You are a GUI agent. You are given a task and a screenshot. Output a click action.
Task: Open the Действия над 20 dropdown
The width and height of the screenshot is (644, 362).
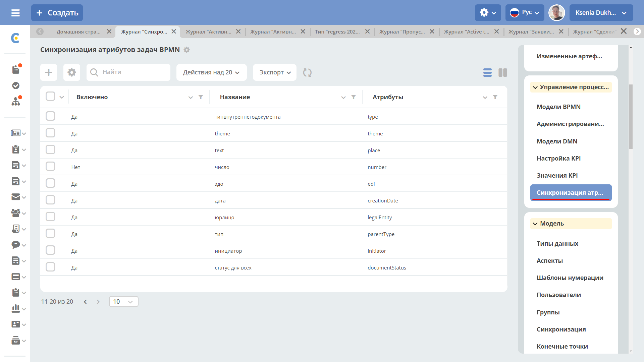[x=212, y=72]
